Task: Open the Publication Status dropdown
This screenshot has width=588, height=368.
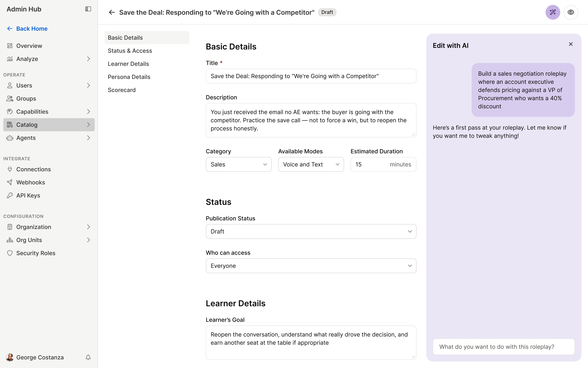Action: pos(311,231)
